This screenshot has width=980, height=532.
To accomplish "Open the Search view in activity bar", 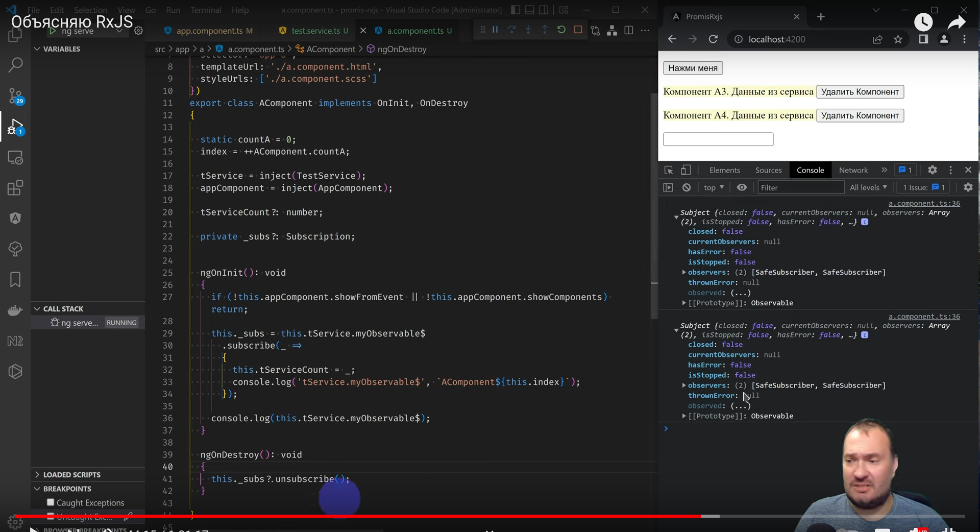I will pyautogui.click(x=15, y=65).
